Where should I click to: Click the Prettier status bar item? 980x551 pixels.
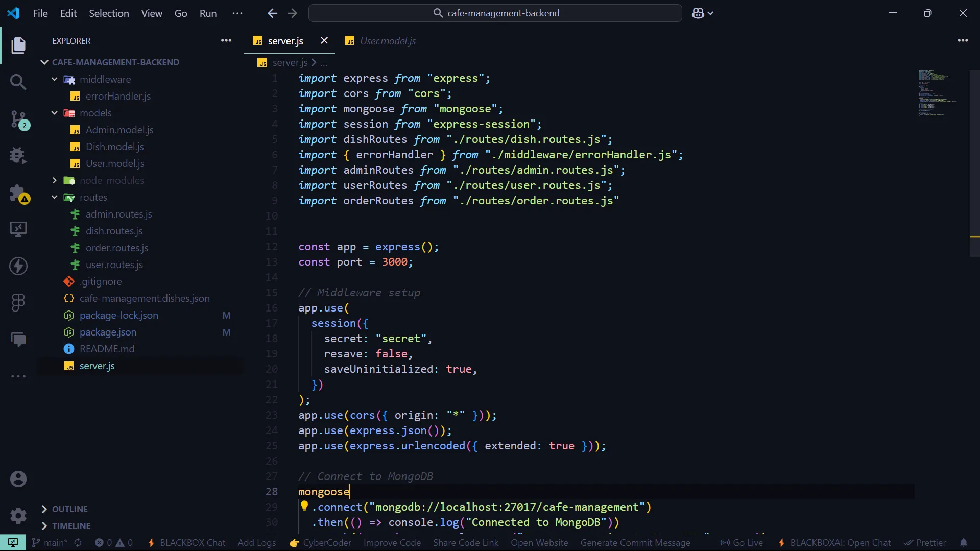point(925,543)
